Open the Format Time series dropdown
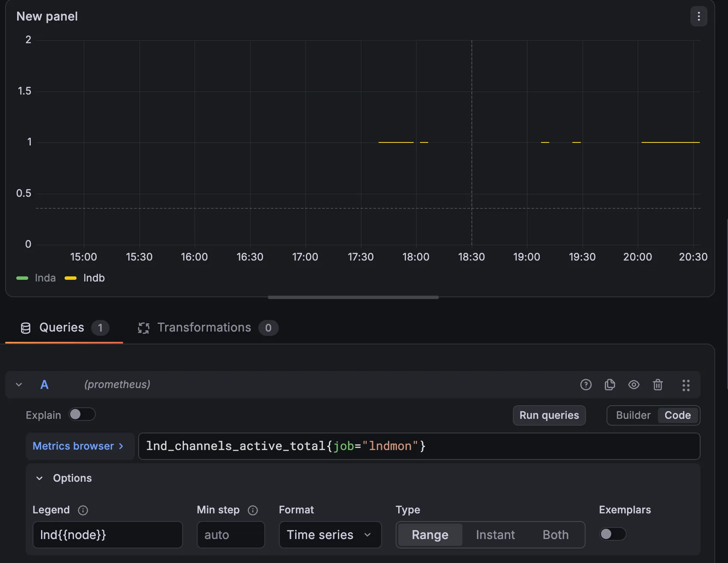This screenshot has width=728, height=563. point(330,535)
